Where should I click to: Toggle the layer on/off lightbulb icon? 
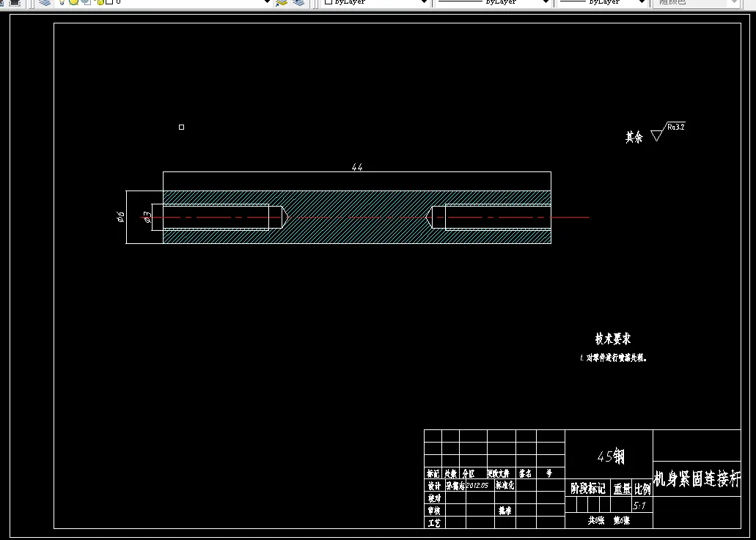pos(62,2)
